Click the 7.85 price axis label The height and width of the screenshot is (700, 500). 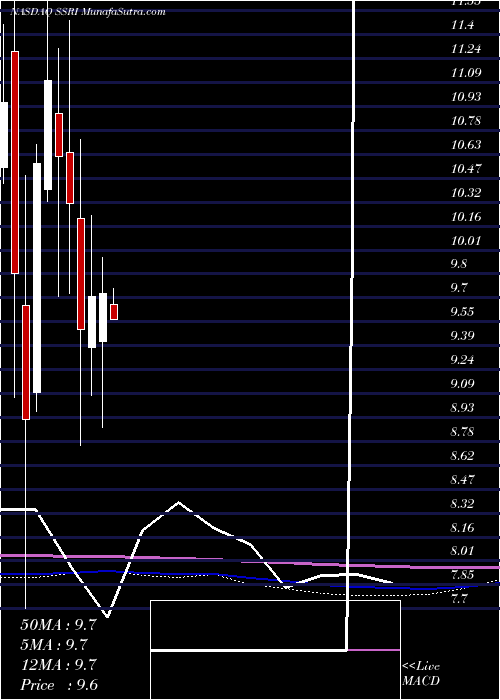[463, 575]
